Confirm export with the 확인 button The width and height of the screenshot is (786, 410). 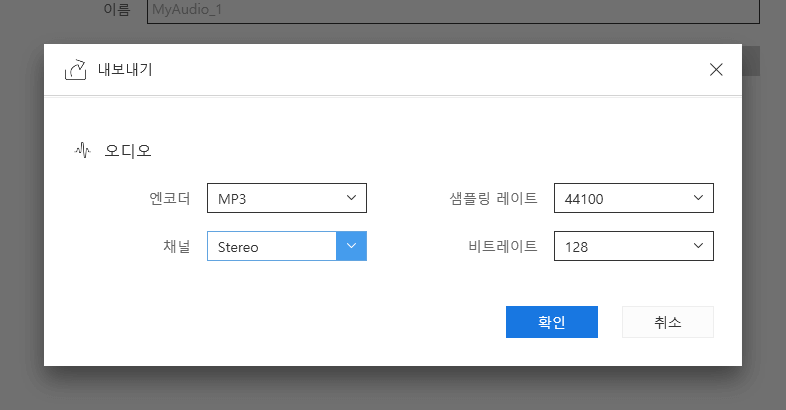click(x=552, y=322)
